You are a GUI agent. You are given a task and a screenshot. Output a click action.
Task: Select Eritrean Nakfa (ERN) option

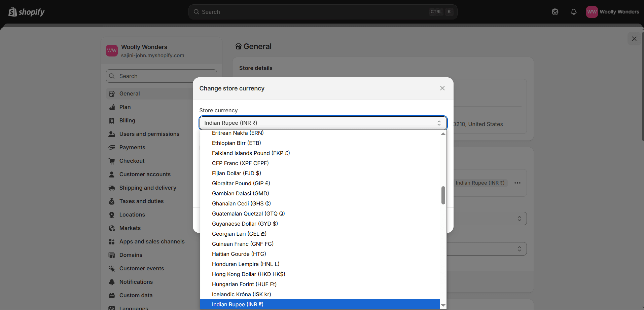click(320, 133)
